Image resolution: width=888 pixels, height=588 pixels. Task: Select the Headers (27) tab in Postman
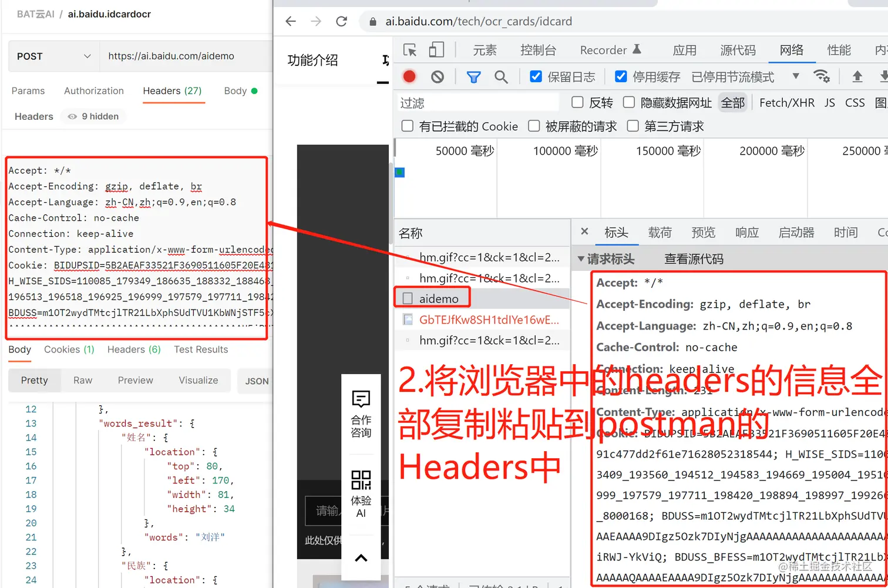point(172,91)
